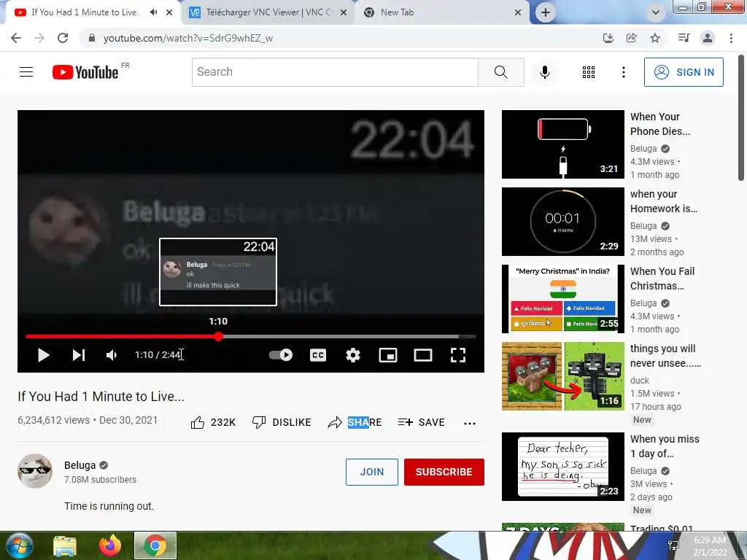
Task: Toggle autoplay switch in player
Action: click(x=281, y=355)
